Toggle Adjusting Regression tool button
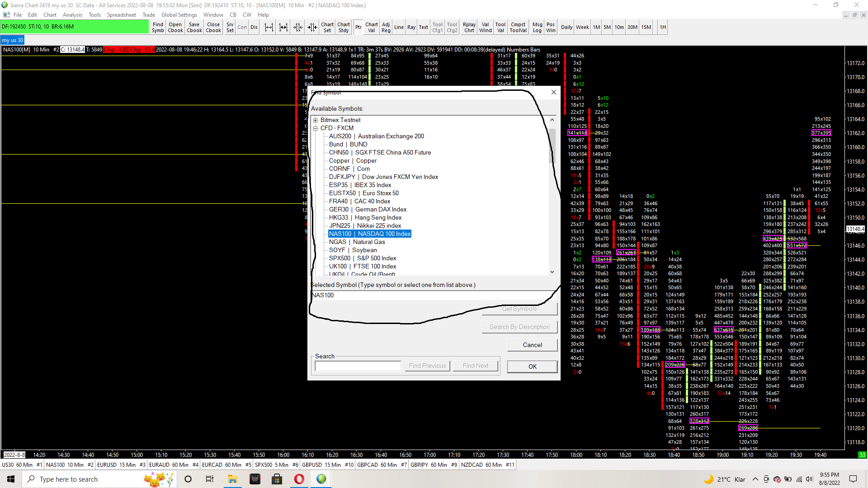 (x=386, y=28)
